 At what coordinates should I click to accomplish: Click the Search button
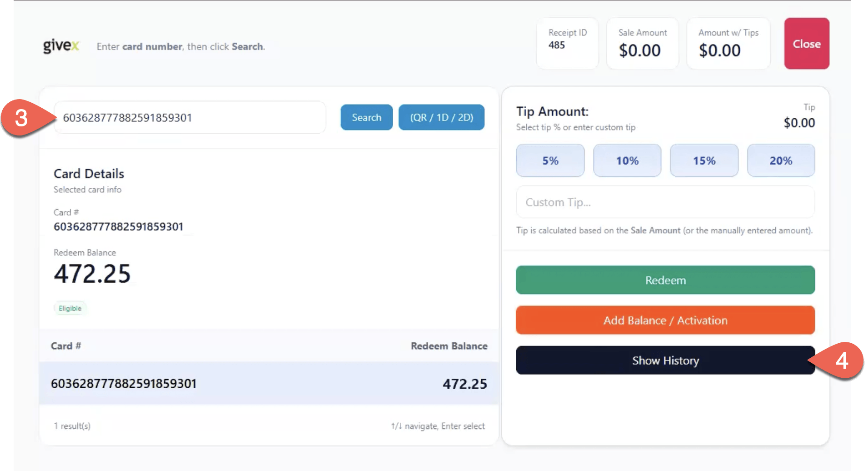pyautogui.click(x=366, y=117)
